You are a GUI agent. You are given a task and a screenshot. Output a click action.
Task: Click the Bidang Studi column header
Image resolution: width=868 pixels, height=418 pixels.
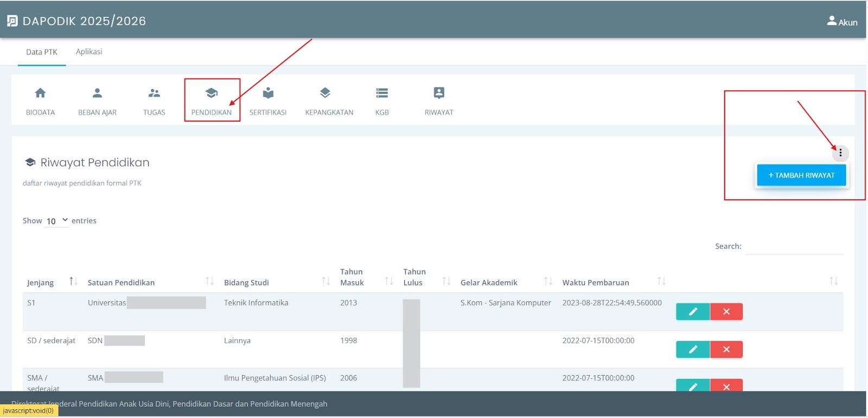coord(246,283)
